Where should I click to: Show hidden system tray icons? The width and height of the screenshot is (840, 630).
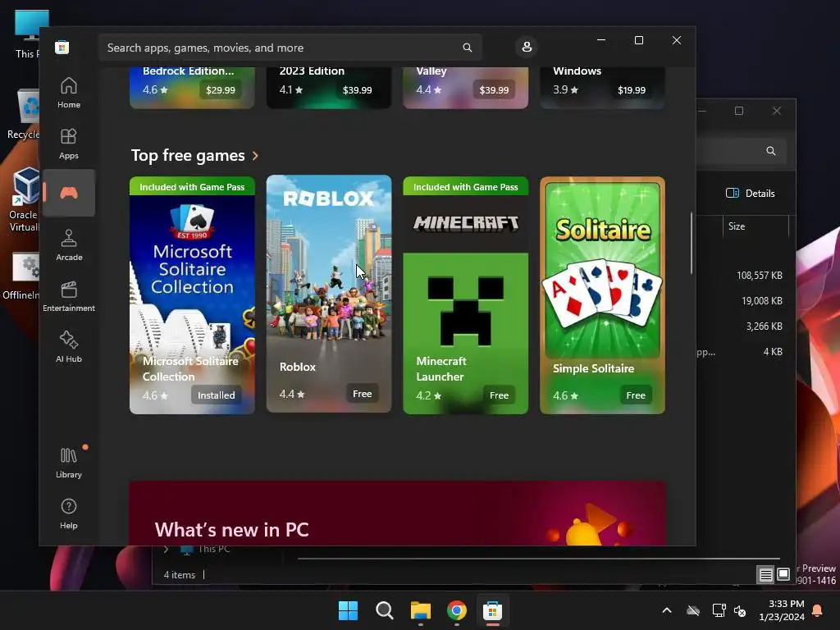point(666,610)
